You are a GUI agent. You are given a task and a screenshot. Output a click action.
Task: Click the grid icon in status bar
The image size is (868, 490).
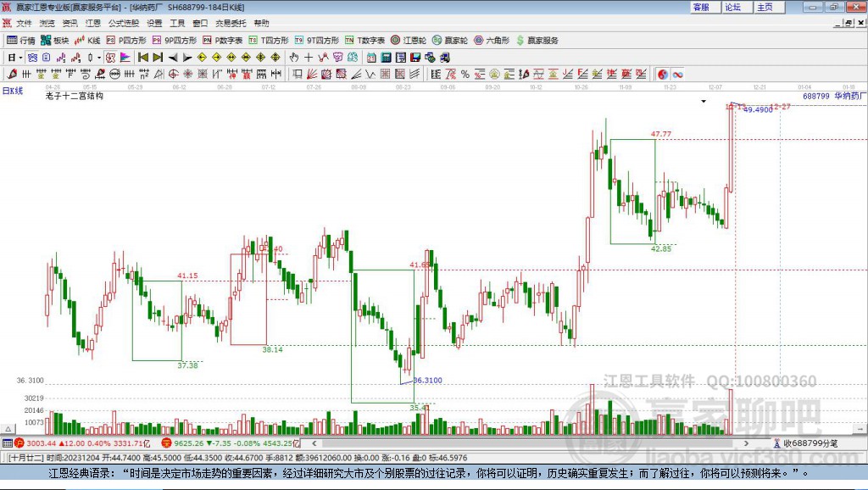click(7, 443)
